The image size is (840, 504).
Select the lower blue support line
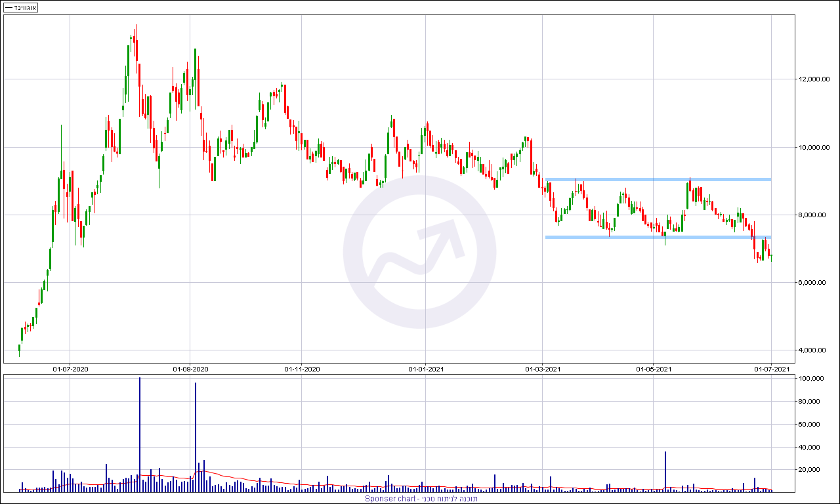658,237
